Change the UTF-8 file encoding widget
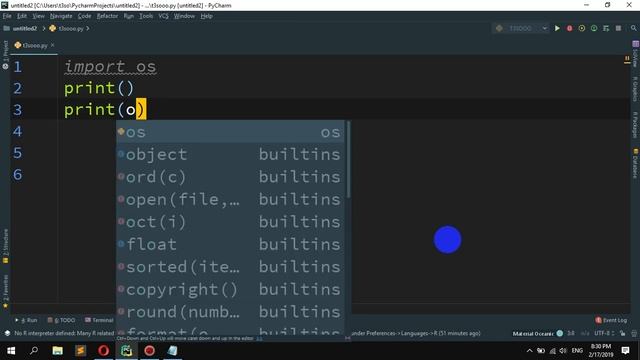Image resolution: width=640 pixels, height=360 pixels. click(604, 333)
